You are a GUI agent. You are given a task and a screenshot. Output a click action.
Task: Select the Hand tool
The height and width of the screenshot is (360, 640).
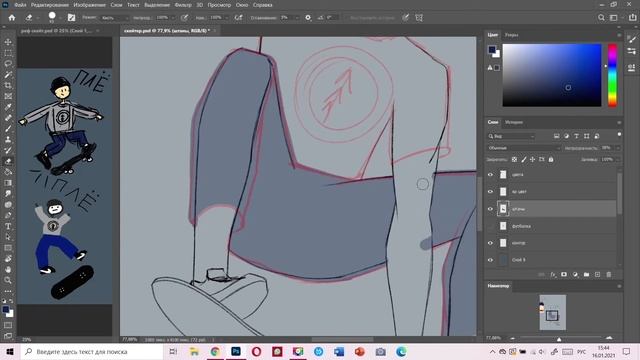coord(8,269)
